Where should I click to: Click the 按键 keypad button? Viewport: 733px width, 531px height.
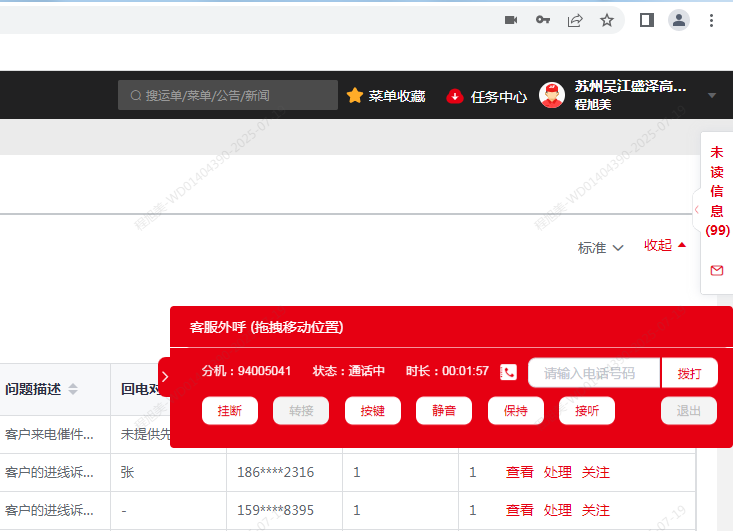373,411
